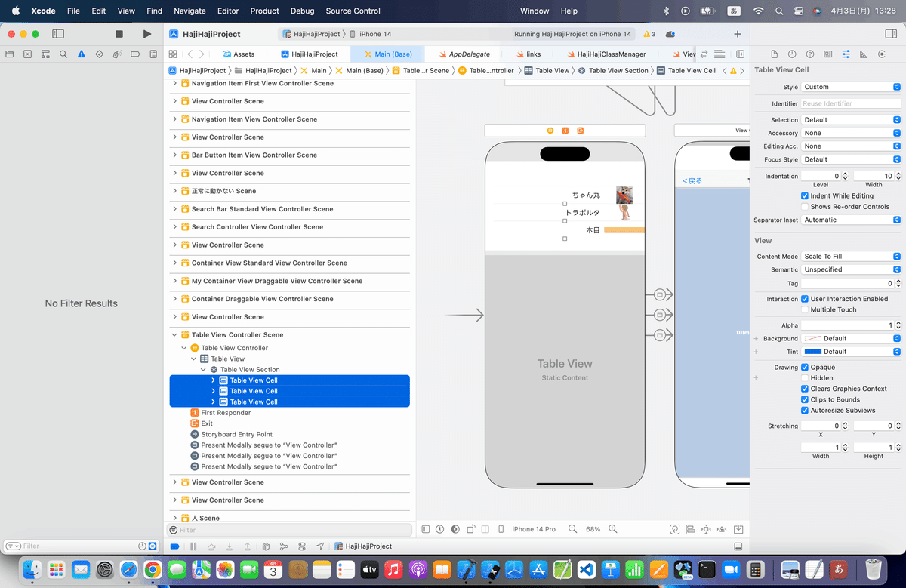Open the Product menu

tap(264, 11)
